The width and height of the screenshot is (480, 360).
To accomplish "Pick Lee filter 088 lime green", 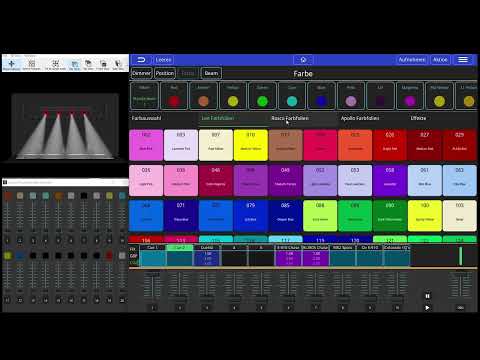I will coord(320,216).
